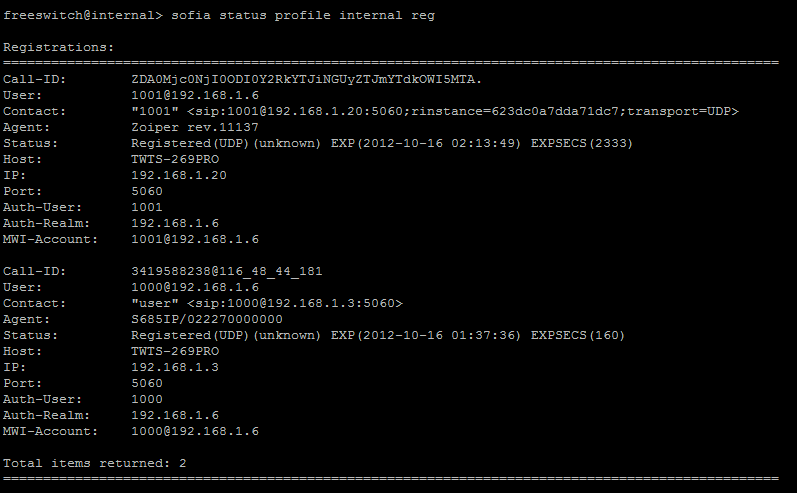The height and width of the screenshot is (493, 797).
Task: Click the status line with EXPSECS(2333)
Action: [x=382, y=143]
